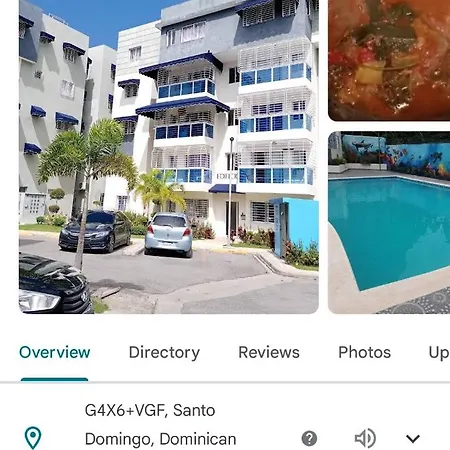Open the swimming pool photo
450x450 pixels.
[389, 222]
